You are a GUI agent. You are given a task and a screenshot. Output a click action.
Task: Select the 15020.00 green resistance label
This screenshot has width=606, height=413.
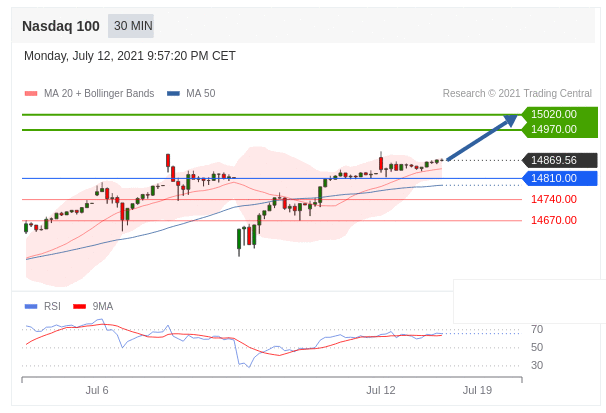(x=553, y=114)
